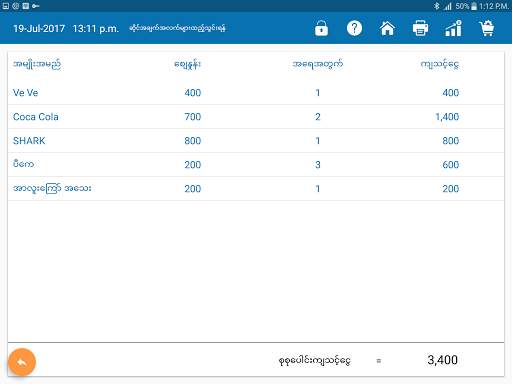Tap Ve Ve price 400

pos(193,93)
